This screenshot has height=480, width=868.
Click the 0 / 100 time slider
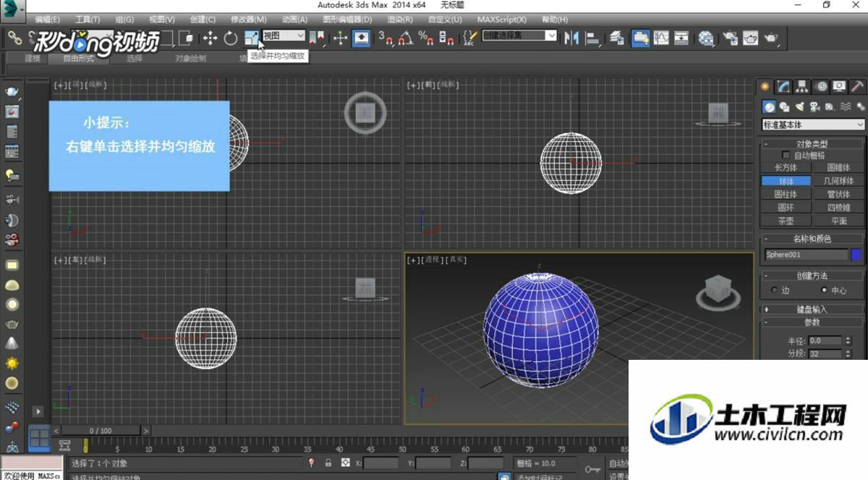pyautogui.click(x=101, y=431)
